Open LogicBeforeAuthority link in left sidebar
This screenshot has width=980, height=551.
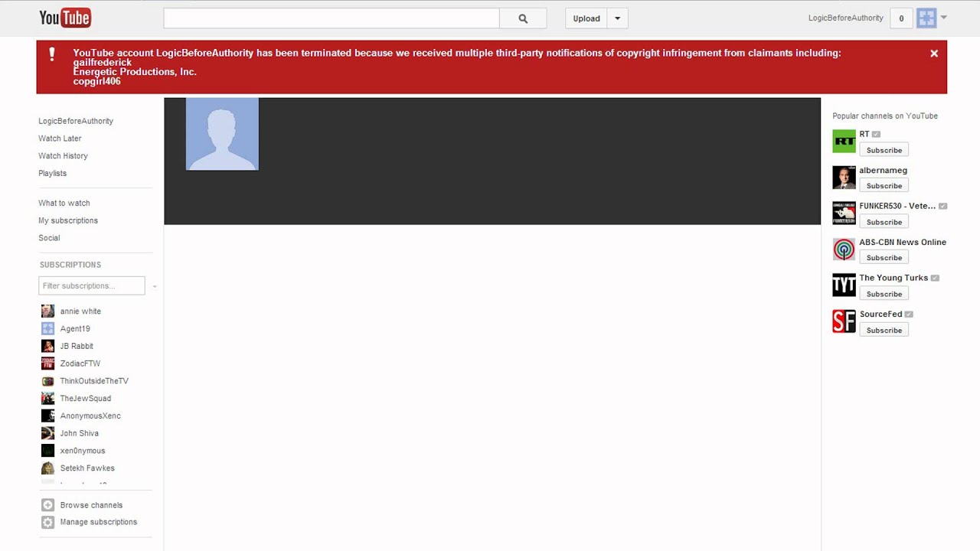[76, 121]
